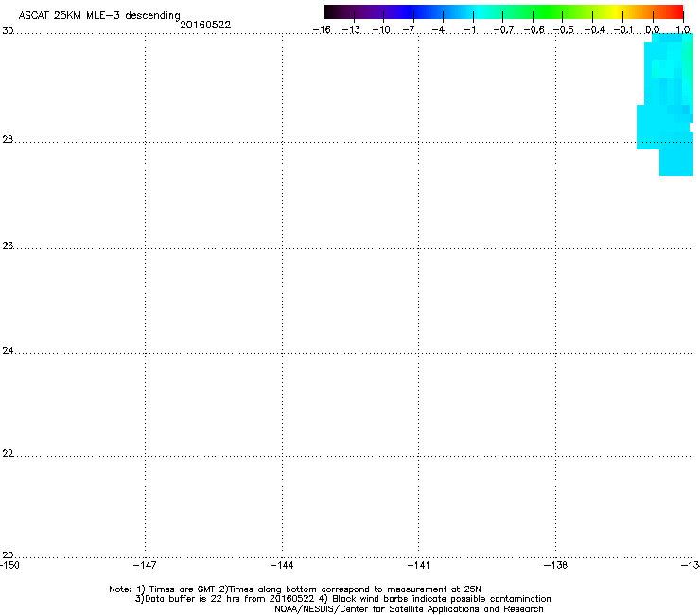Click the longitude label -141
This screenshot has height=615, width=700.
(x=418, y=565)
